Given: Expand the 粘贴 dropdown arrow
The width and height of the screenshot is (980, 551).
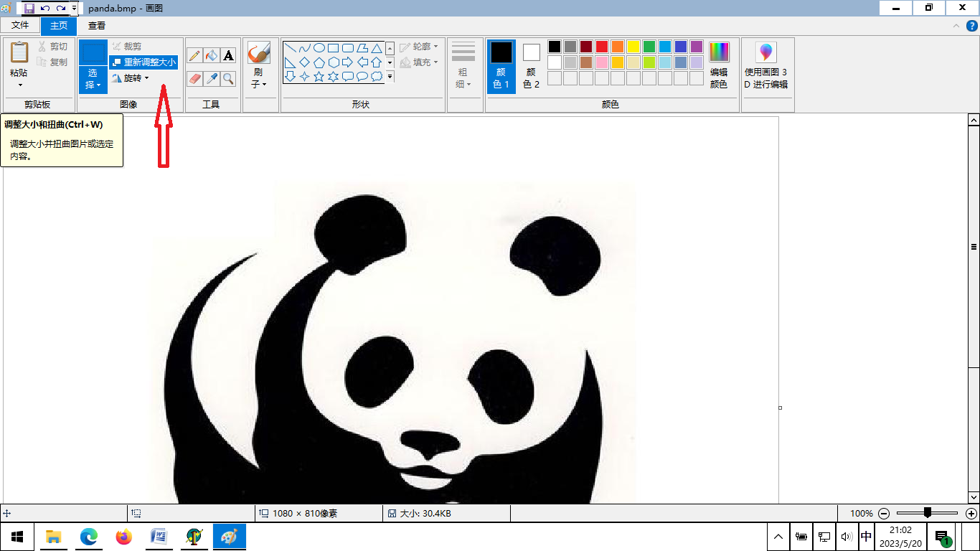Looking at the screenshot, I should [x=19, y=85].
